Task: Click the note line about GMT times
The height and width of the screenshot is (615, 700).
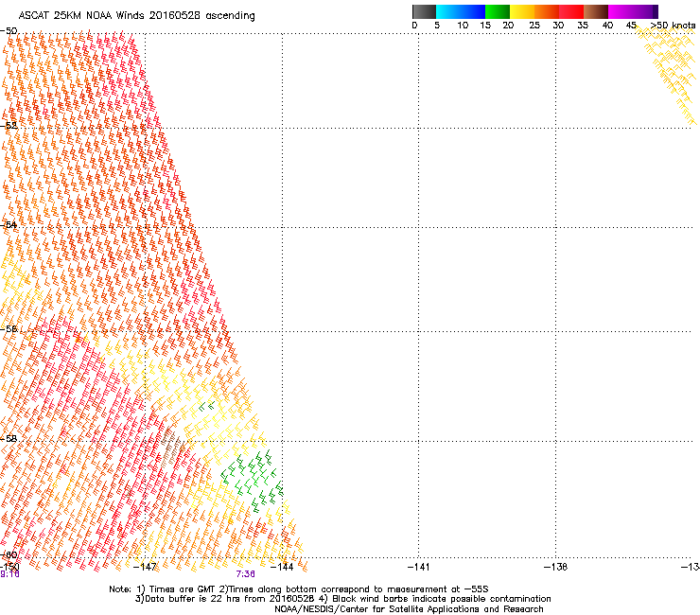Action: point(299,589)
